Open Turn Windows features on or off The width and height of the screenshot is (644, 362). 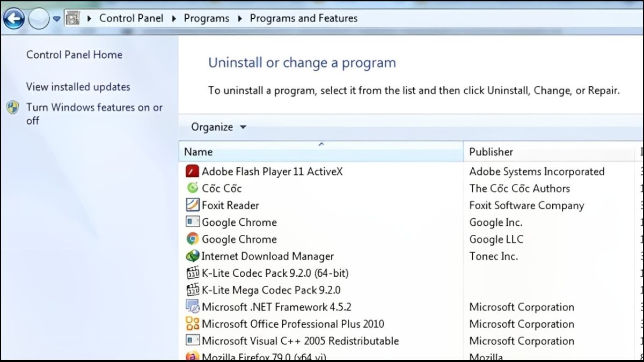[94, 114]
